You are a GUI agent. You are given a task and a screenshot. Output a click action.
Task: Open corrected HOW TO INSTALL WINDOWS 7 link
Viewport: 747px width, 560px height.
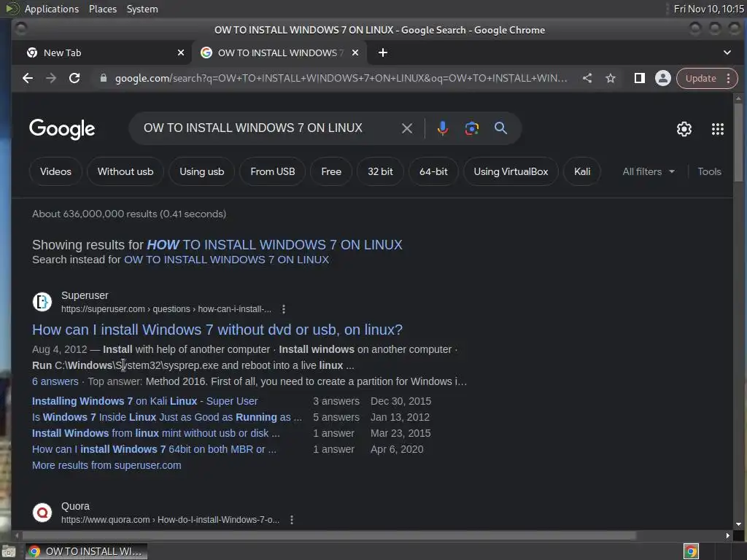tap(274, 245)
